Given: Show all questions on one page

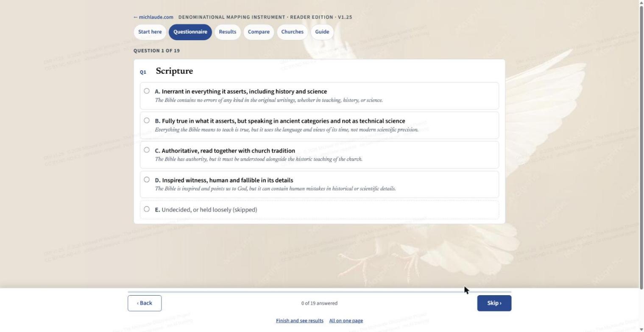Looking at the screenshot, I should click(x=346, y=321).
